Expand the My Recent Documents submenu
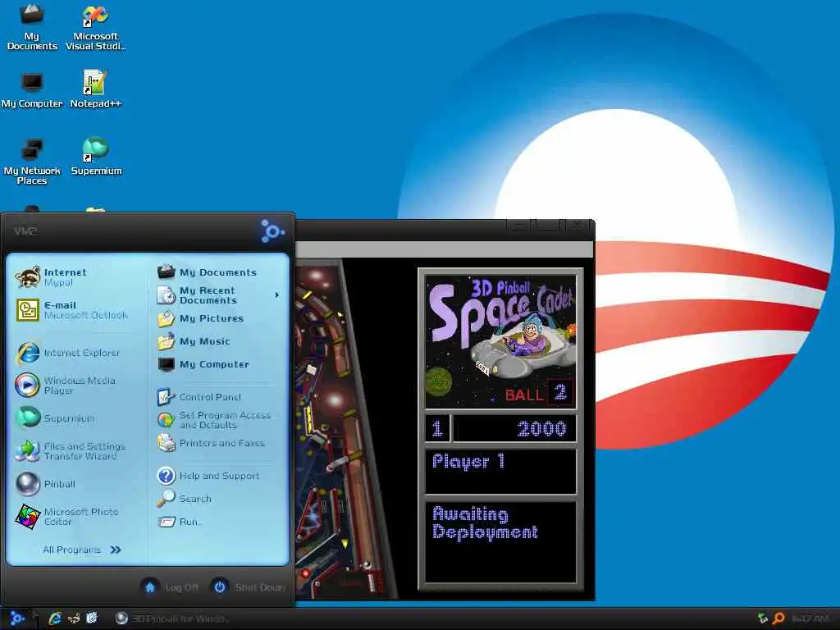Screen dimensions: 840x630 tap(217, 295)
